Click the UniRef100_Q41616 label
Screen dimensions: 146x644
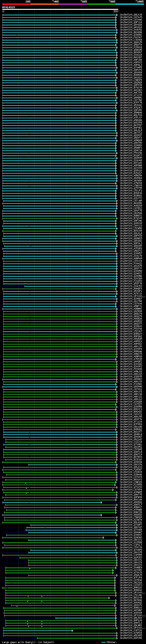tap(131, 27)
